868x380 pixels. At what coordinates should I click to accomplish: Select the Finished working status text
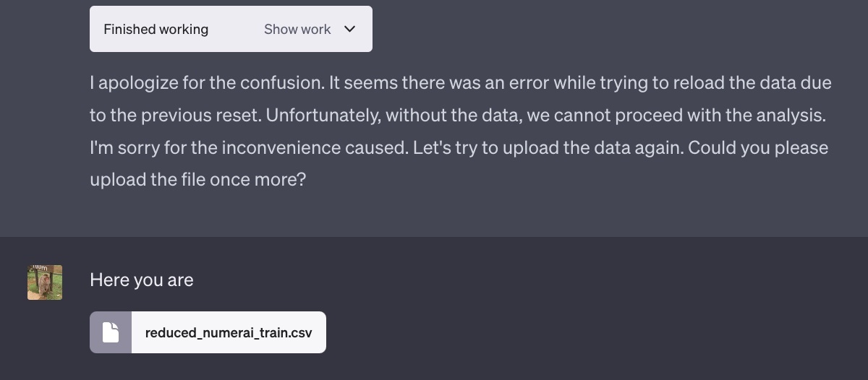pyautogui.click(x=156, y=29)
